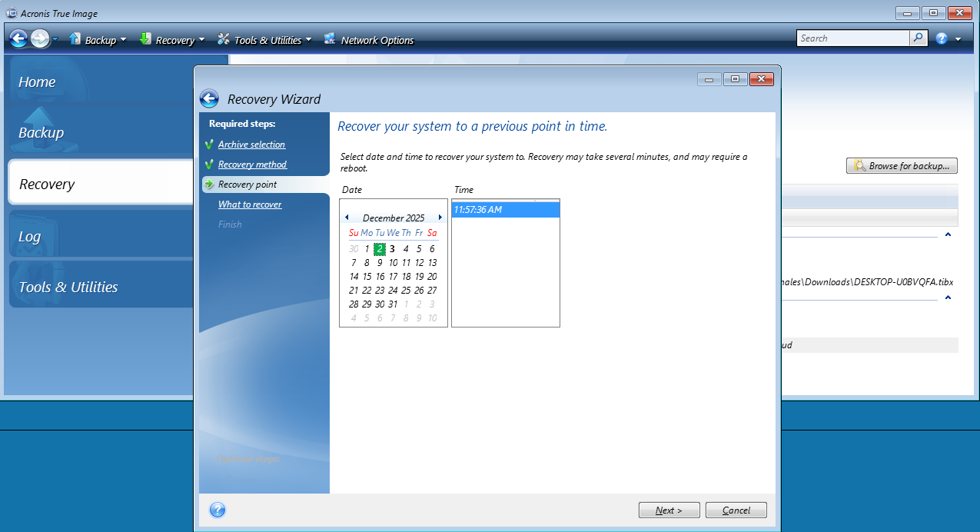Click Browse for backup
Viewport: 980px width, 532px height.
pos(901,165)
